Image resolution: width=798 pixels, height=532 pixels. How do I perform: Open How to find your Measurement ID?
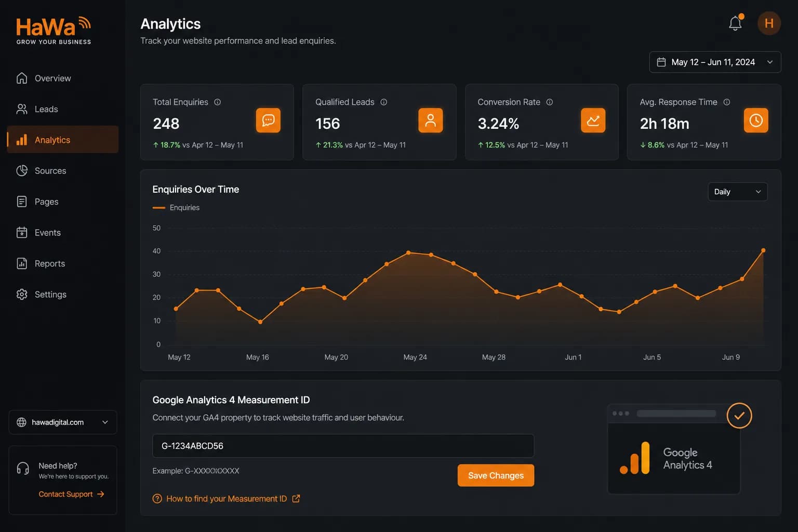[227, 499]
